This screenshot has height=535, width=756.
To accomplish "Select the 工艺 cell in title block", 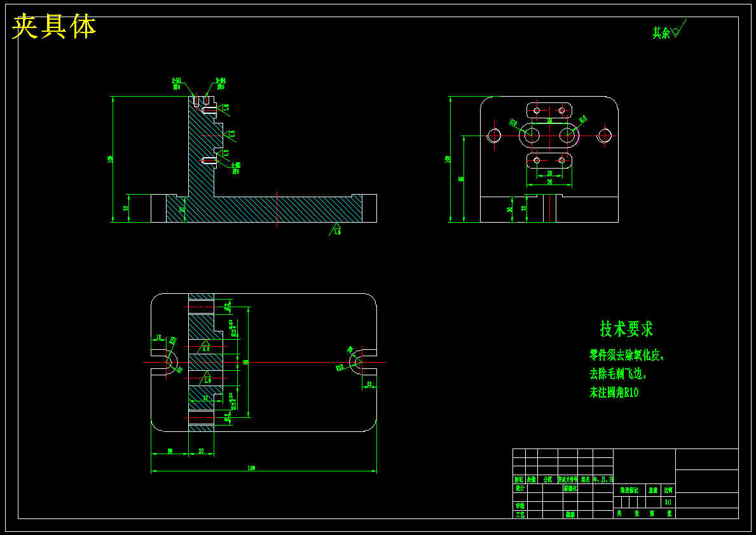I will point(519,515).
